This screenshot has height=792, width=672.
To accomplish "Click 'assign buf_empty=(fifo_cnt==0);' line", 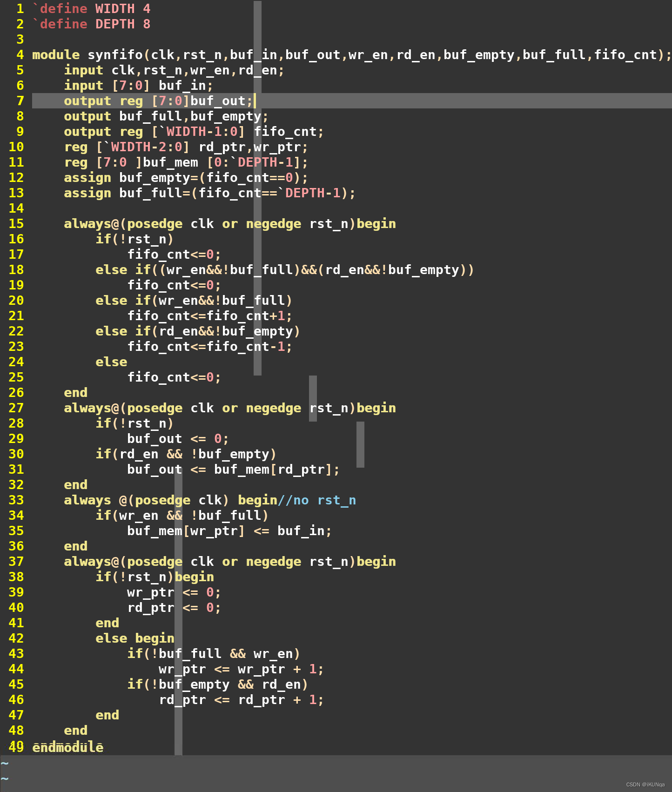I will click(x=186, y=178).
